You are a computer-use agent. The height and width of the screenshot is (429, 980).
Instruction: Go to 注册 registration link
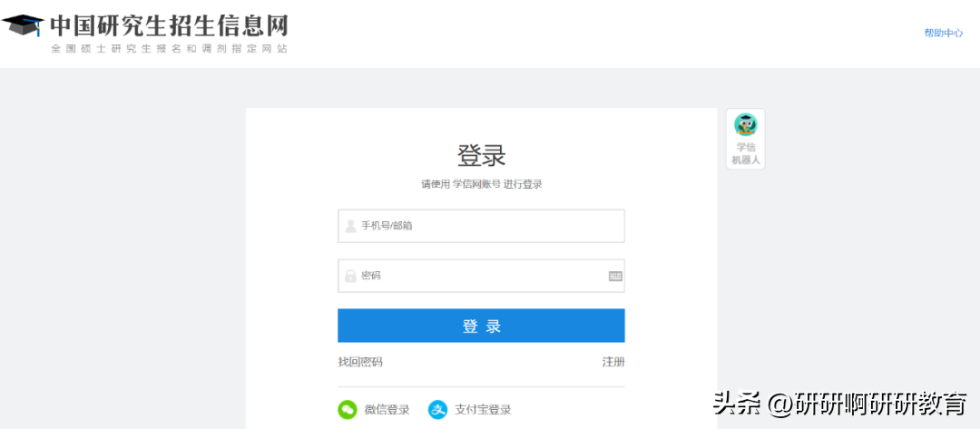(613, 362)
